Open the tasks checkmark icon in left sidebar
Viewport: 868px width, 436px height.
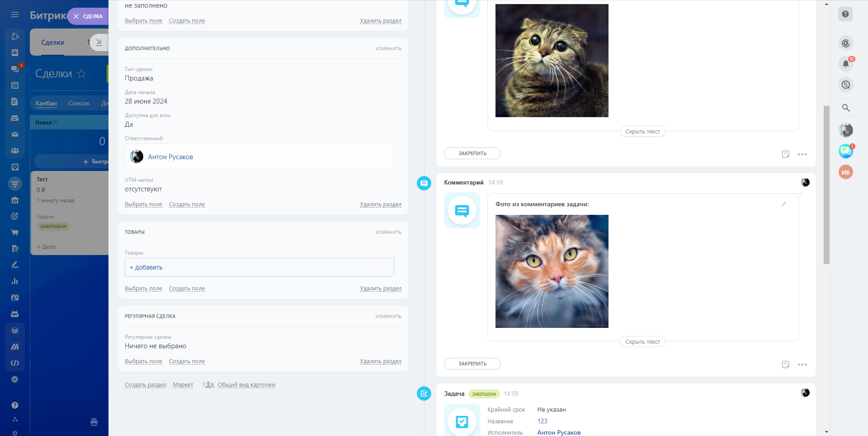click(x=15, y=167)
